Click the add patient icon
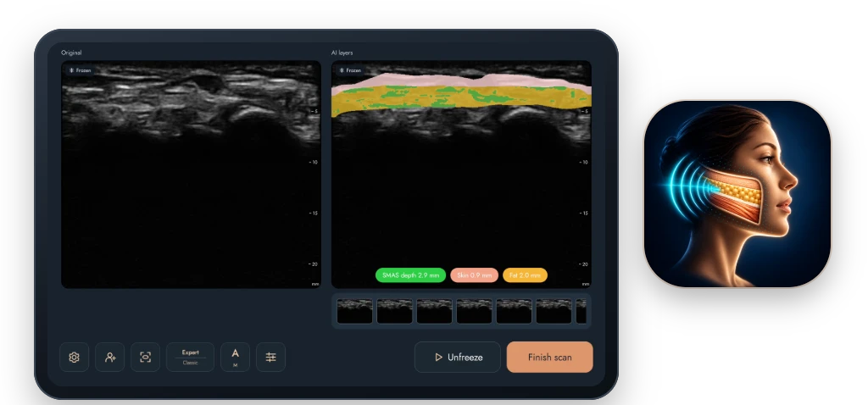The image size is (868, 405). click(x=109, y=358)
